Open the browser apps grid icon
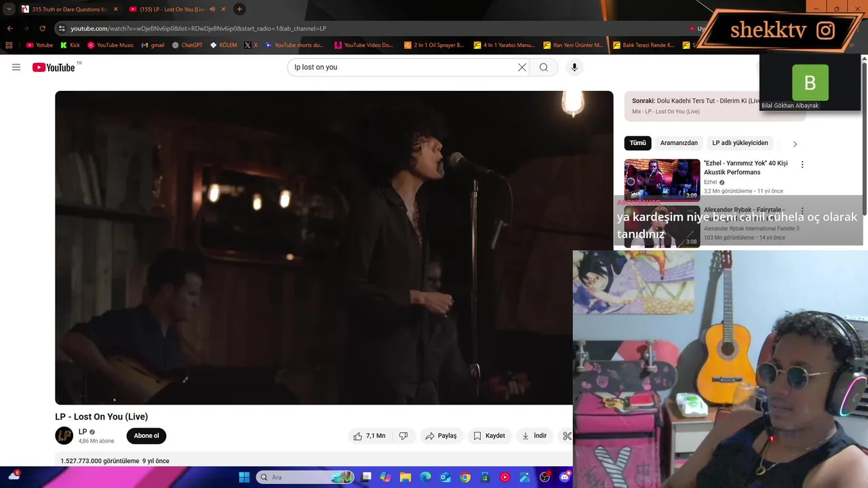868x488 pixels. pyautogui.click(x=9, y=45)
